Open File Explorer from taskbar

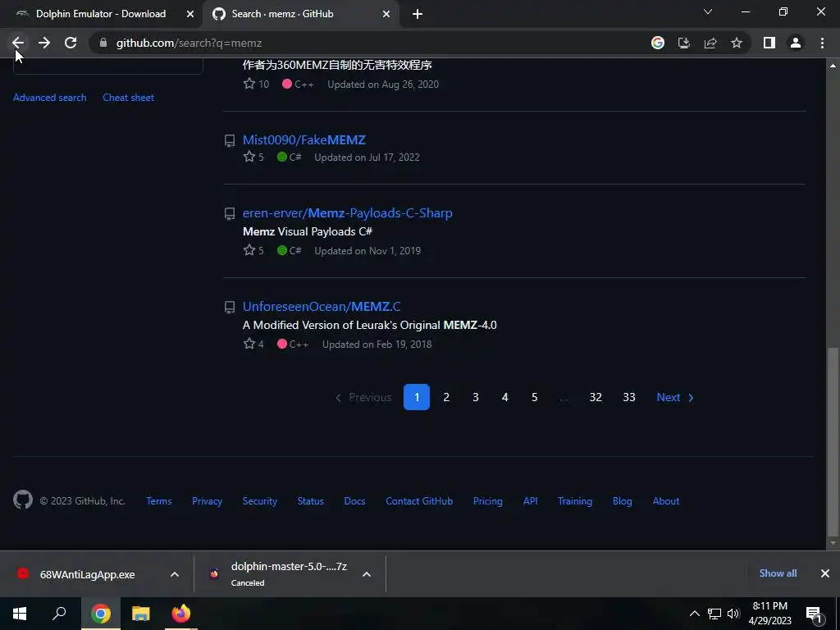click(141, 614)
